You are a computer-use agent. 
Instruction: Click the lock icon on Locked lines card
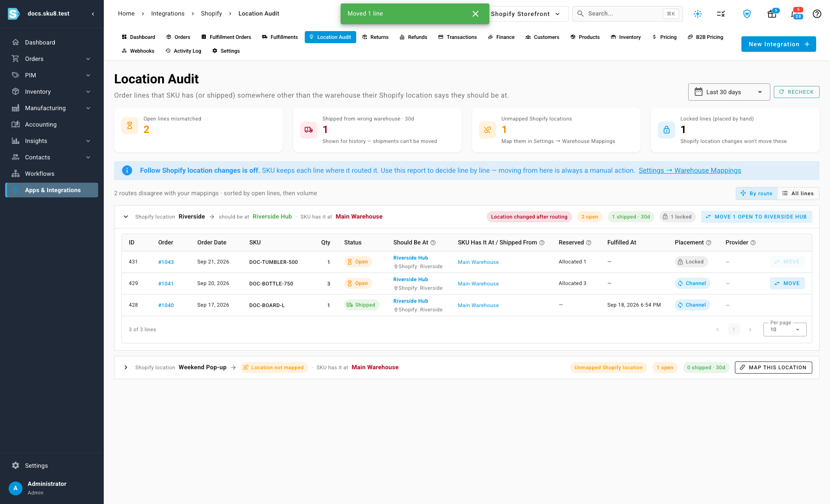pyautogui.click(x=667, y=130)
